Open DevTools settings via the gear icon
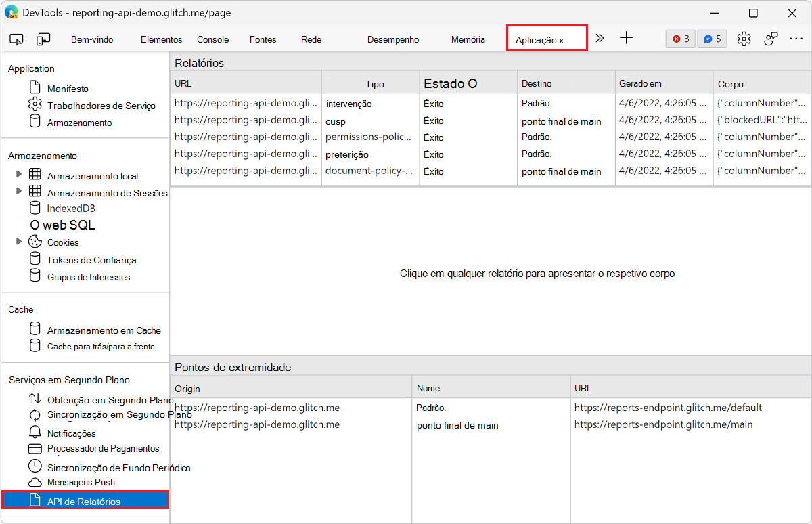Image resolution: width=812 pixels, height=524 pixels. 744,39
